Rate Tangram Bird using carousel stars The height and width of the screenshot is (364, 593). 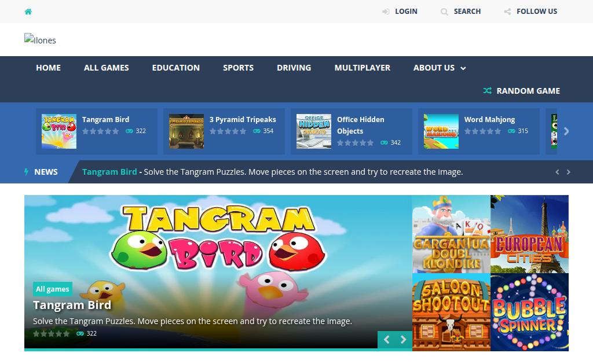click(101, 131)
